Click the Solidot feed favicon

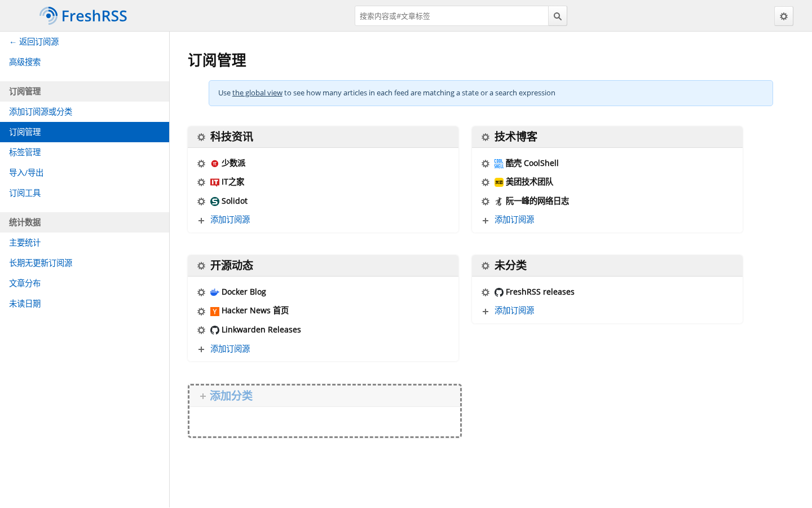point(215,202)
